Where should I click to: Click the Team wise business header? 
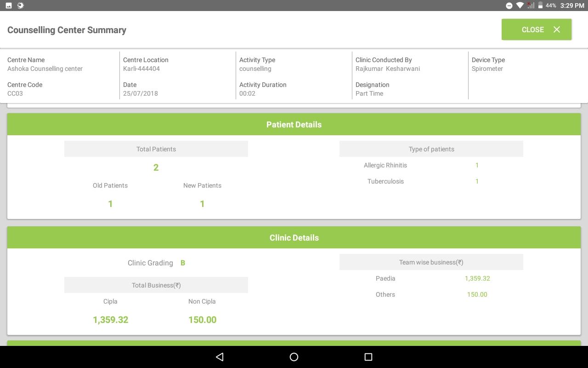point(431,262)
